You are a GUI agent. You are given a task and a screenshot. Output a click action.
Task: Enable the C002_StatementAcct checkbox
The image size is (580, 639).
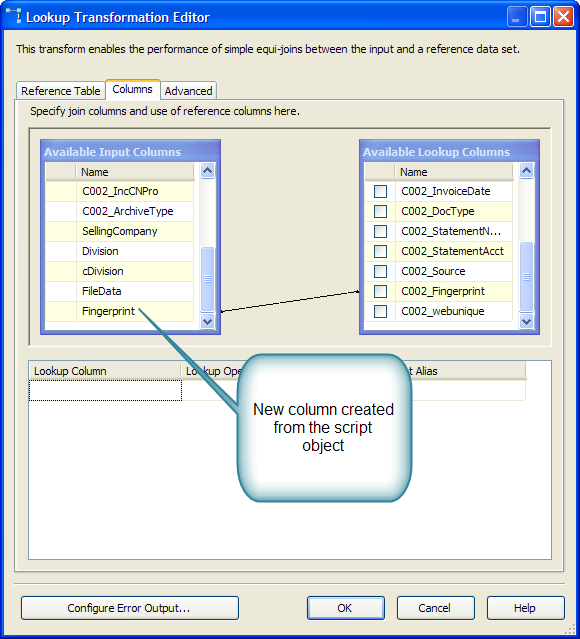click(x=380, y=251)
